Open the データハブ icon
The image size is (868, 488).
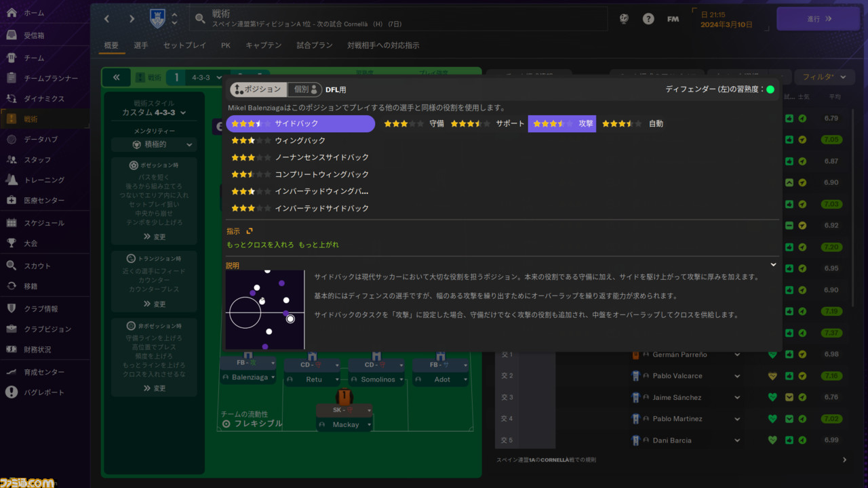tap(12, 139)
